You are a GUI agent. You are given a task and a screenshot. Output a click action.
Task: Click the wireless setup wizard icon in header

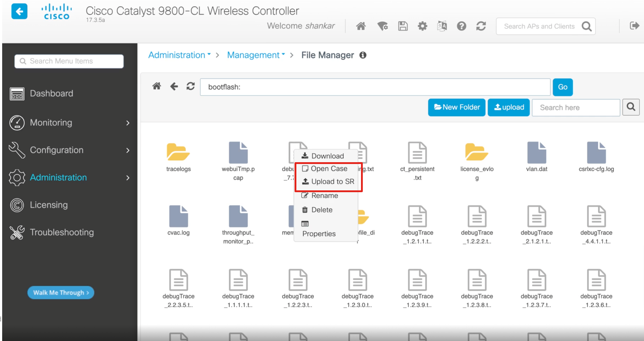tap(382, 26)
